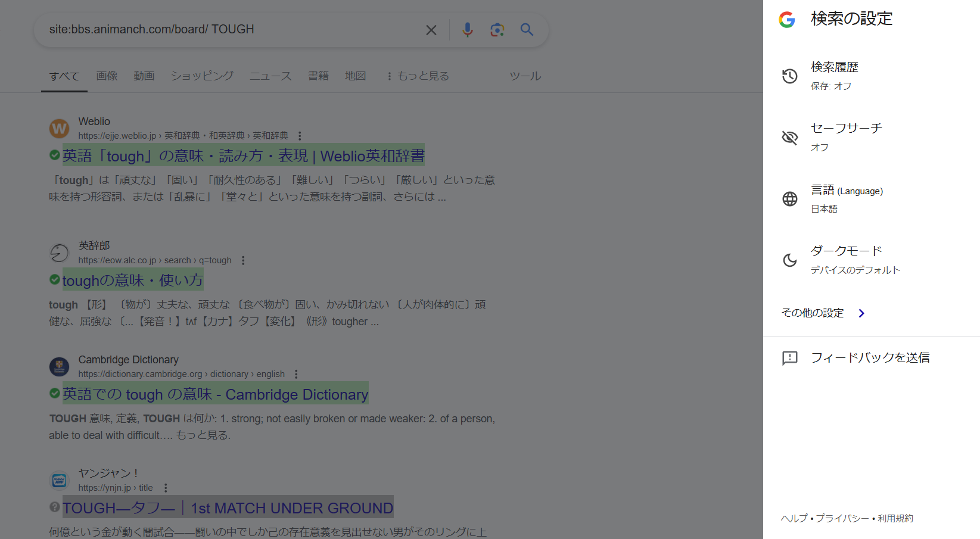
Task: Switch to the 画像 (Images) tab
Action: (107, 76)
